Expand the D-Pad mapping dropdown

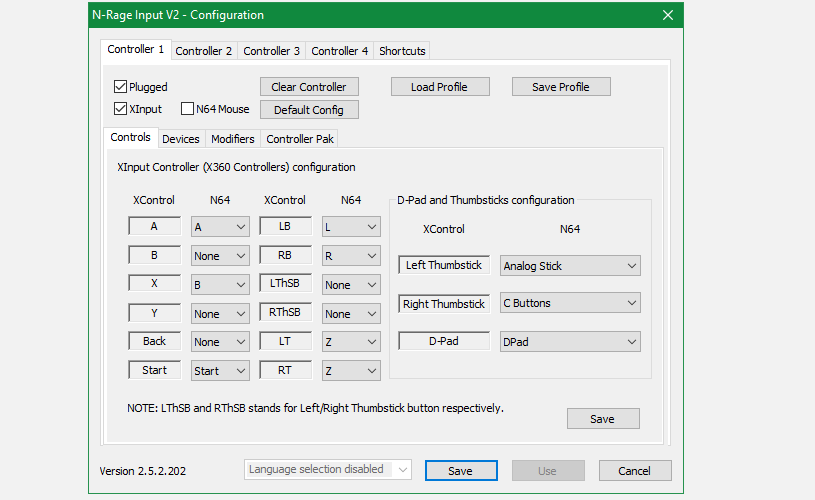[570, 342]
